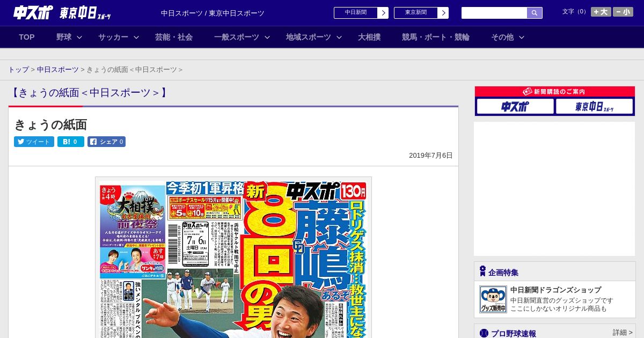The image size is (644, 338).
Task: Expand サッカー dropdown chevron
Action: pos(136,38)
